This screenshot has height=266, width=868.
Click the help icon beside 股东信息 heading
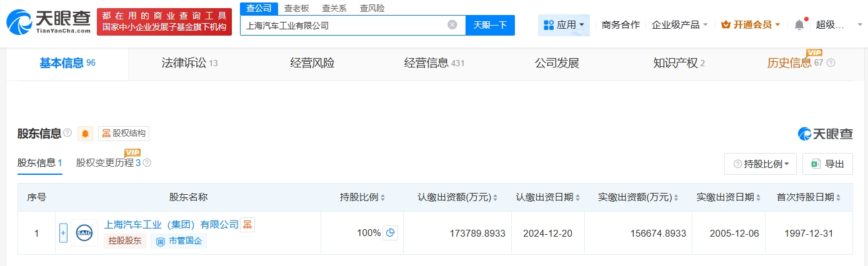tap(67, 134)
